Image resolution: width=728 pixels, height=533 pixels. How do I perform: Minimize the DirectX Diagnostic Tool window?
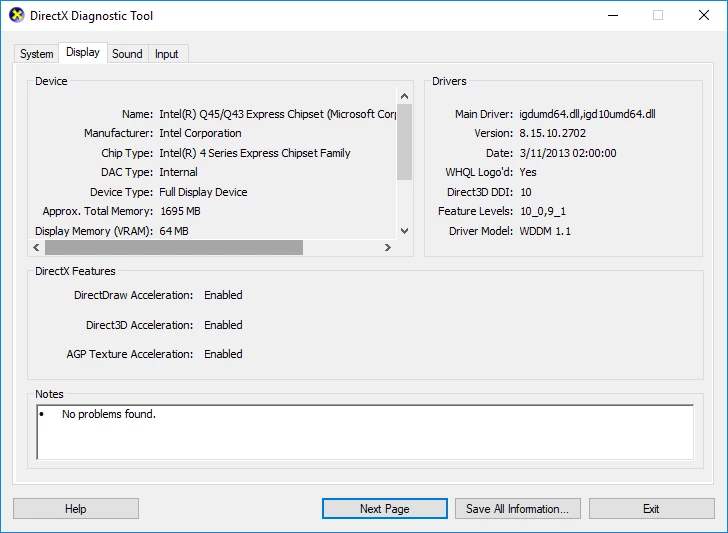(613, 15)
